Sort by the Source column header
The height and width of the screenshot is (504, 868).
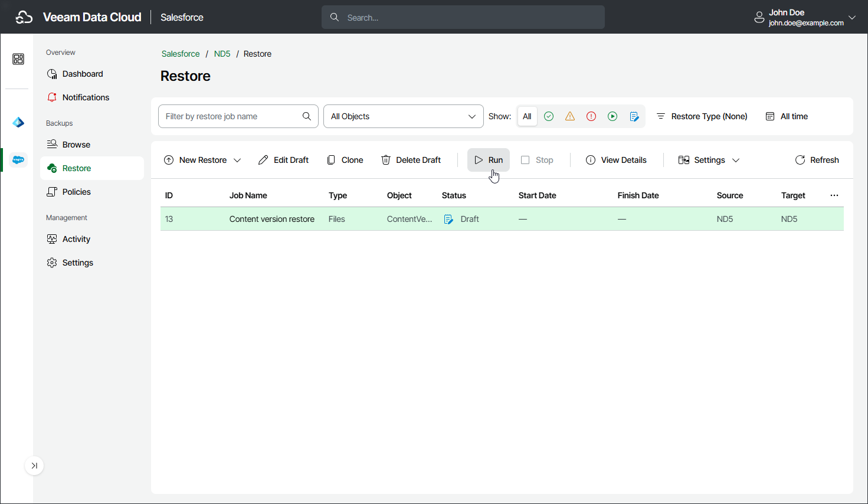(x=730, y=195)
